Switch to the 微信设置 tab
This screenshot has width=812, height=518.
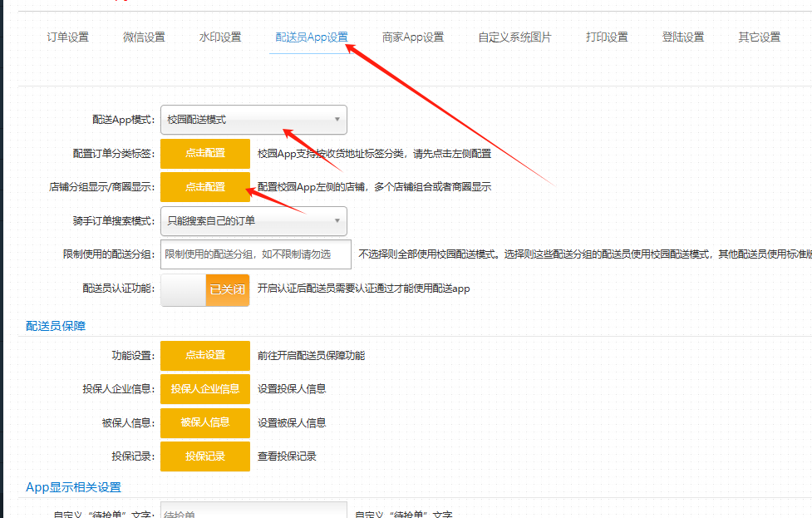[144, 37]
